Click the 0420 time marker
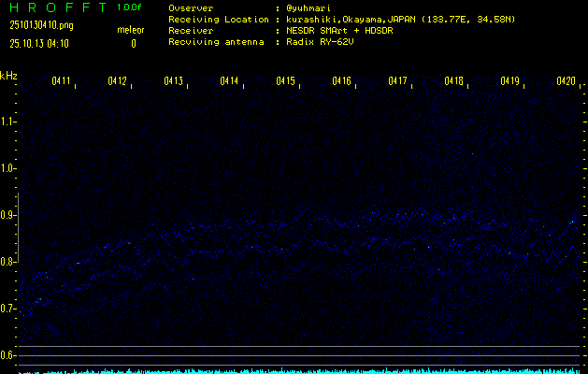 tap(566, 82)
